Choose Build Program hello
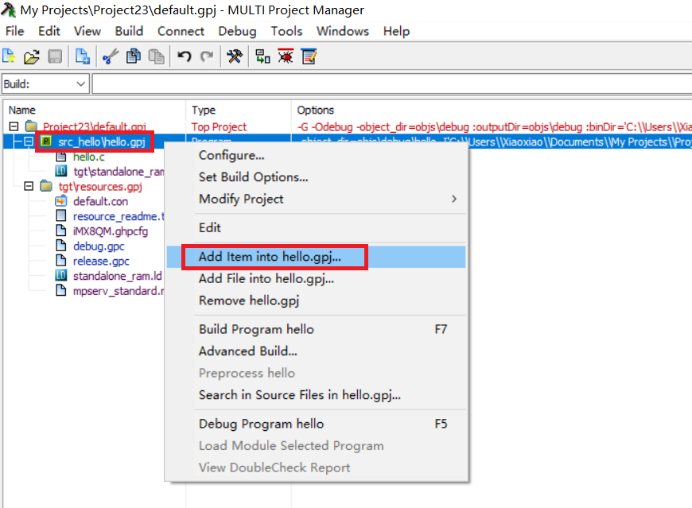The height and width of the screenshot is (508, 692). 256,329
